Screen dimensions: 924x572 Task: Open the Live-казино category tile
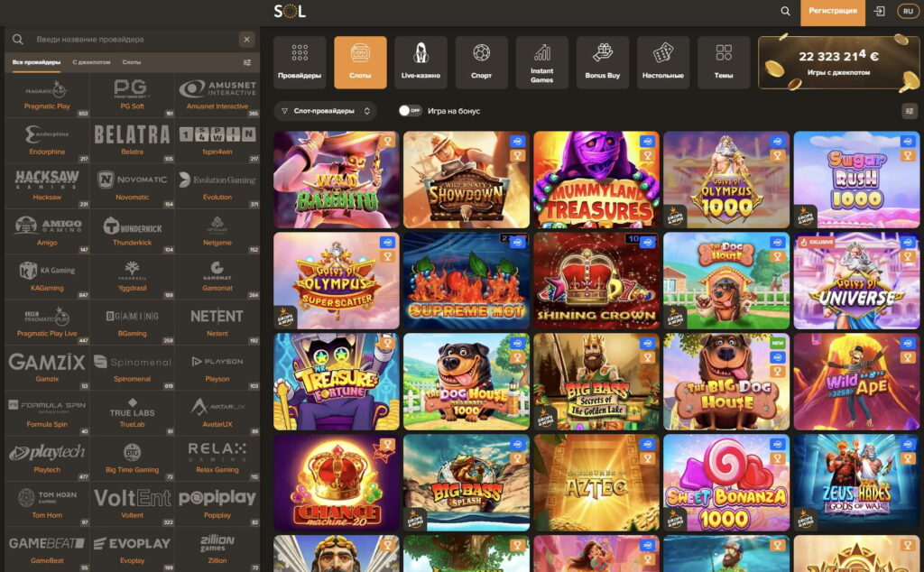420,62
